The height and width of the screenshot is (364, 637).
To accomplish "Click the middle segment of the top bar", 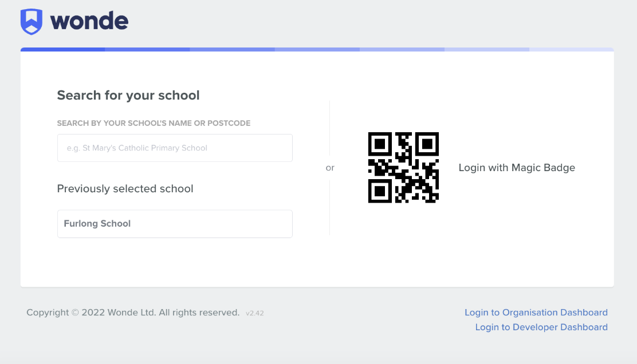I will click(x=317, y=50).
